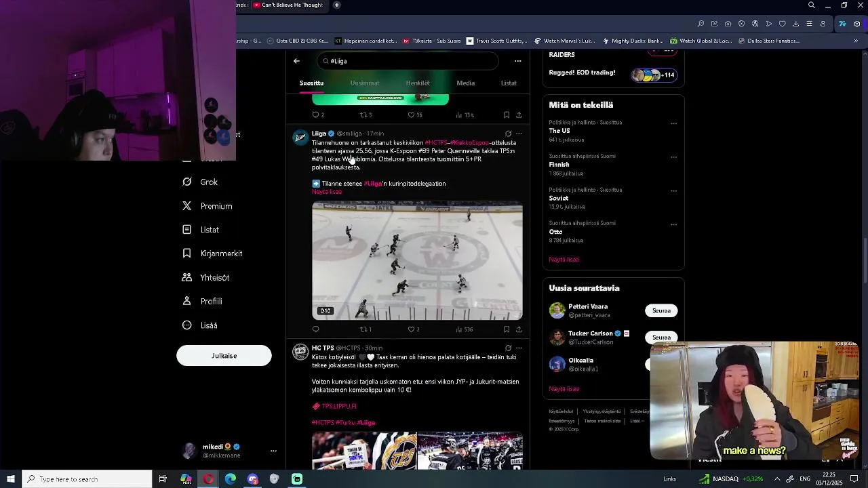This screenshot has width=868, height=488.
Task: Click the browser heart bookmarks icon
Action: pos(782,24)
